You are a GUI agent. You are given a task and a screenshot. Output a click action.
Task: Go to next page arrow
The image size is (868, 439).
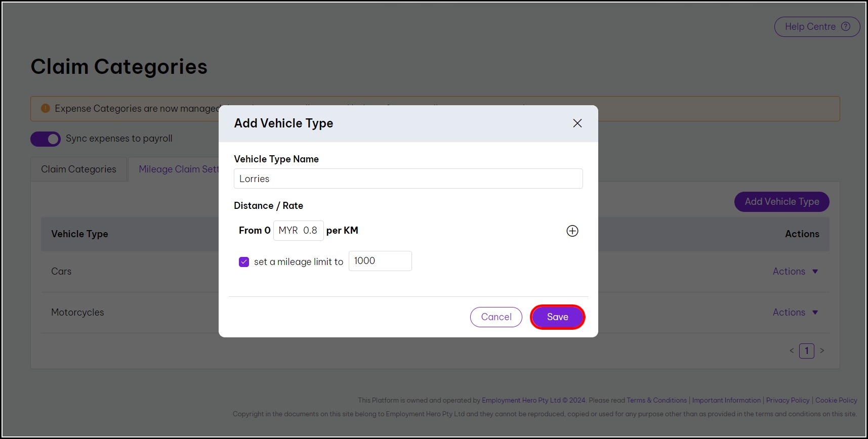pos(822,350)
